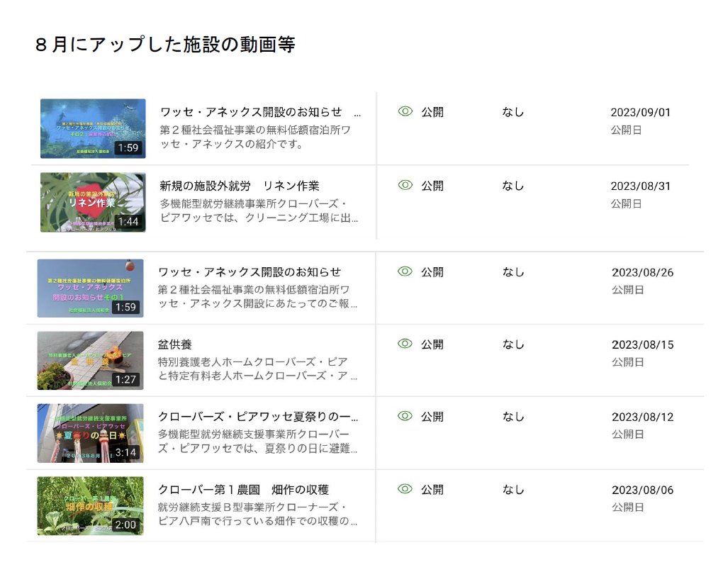The image size is (728, 567).
Task: Click the date 2023/09/01
Action: (x=641, y=113)
